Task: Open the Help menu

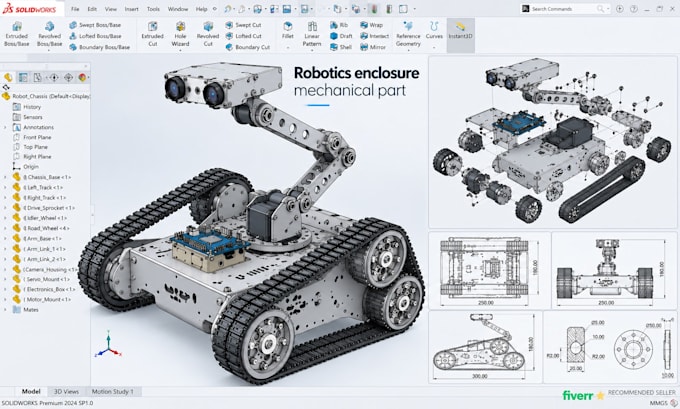Action: [x=201, y=9]
